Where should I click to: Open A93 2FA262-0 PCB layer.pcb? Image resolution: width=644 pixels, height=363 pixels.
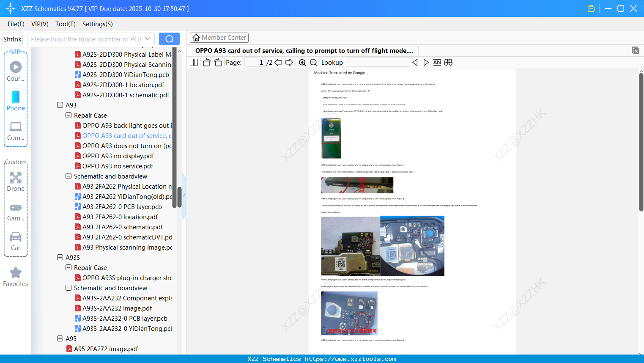[118, 206]
